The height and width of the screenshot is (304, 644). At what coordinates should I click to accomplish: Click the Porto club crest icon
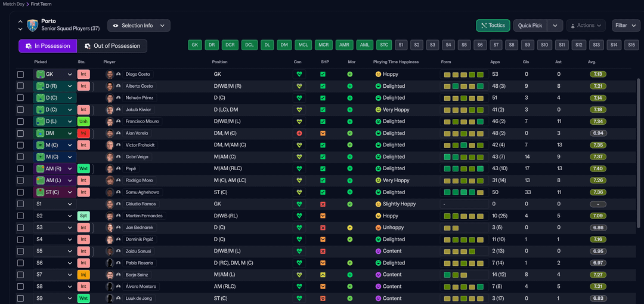pos(32,25)
